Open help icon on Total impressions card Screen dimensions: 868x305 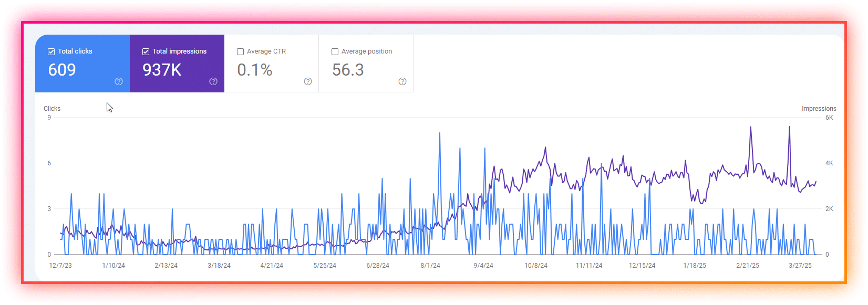[213, 81]
